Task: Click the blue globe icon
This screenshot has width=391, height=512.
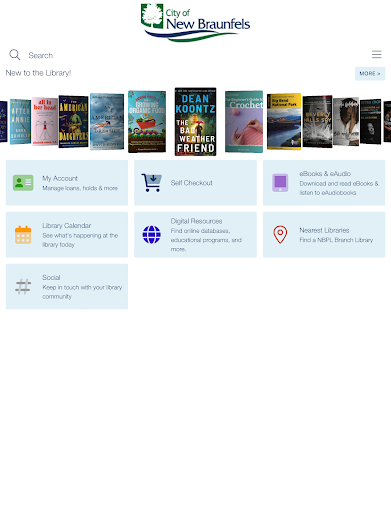Action: 152,235
